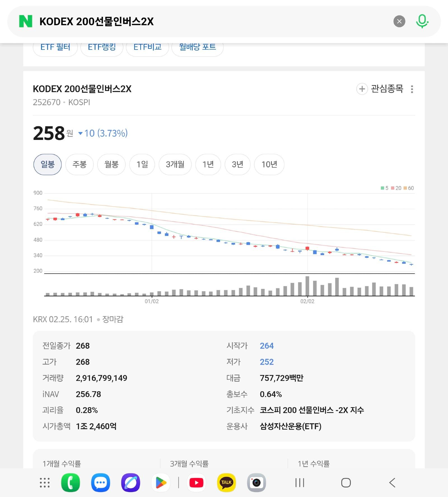Tap the Home navigation button
Screen dimensions: 448x497
[x=346, y=483]
